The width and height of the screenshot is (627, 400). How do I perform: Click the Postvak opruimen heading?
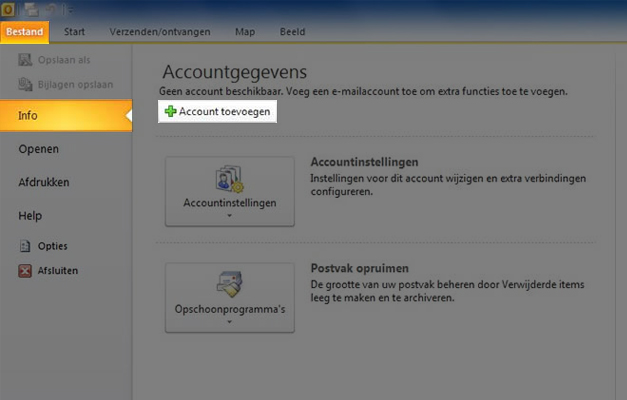pyautogui.click(x=359, y=268)
